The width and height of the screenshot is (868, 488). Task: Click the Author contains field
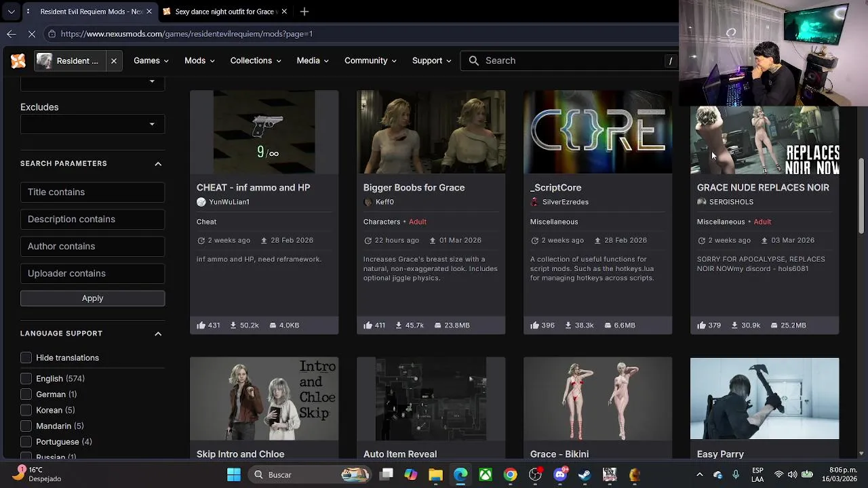tap(92, 246)
